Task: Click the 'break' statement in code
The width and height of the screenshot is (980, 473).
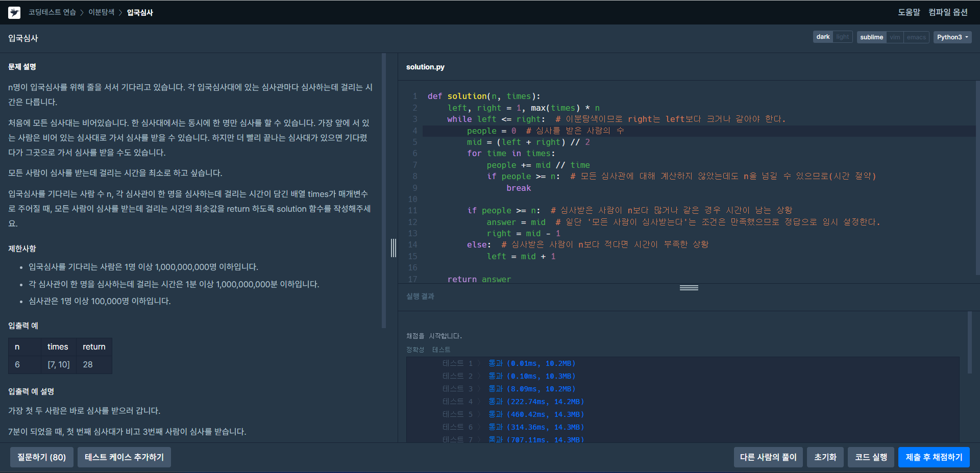Action: (519, 188)
